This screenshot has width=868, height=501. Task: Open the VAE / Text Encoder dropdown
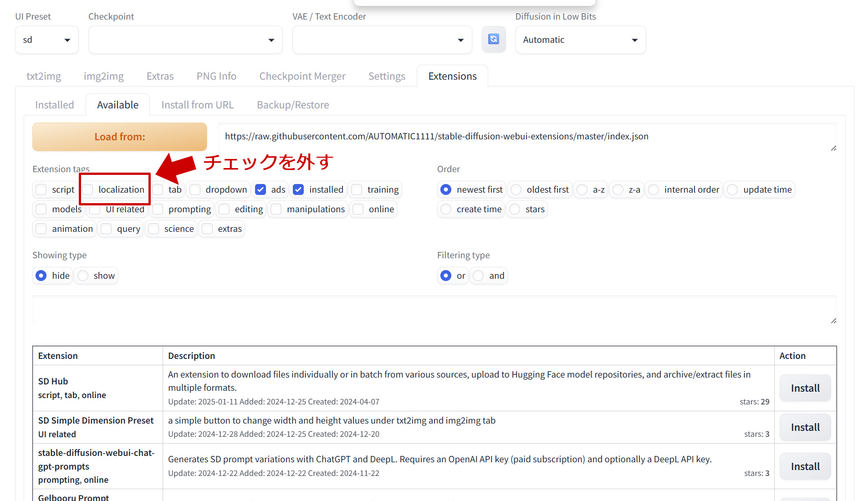click(x=382, y=40)
